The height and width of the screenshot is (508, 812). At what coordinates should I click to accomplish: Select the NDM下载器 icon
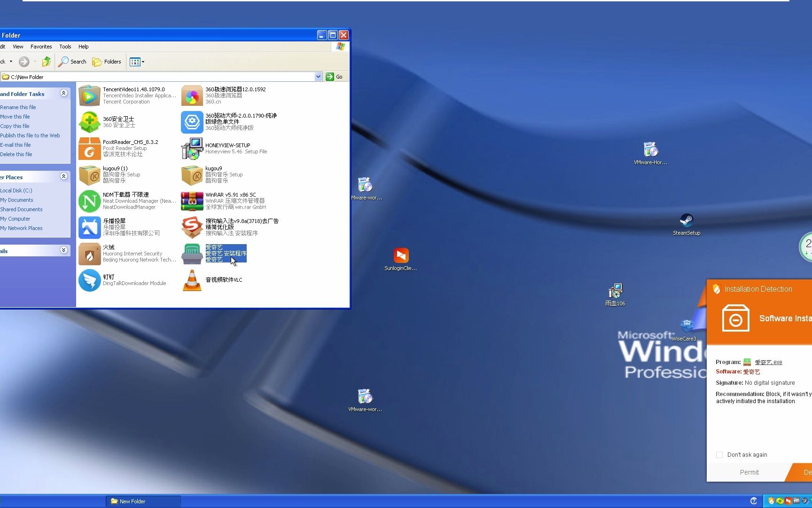tap(89, 201)
